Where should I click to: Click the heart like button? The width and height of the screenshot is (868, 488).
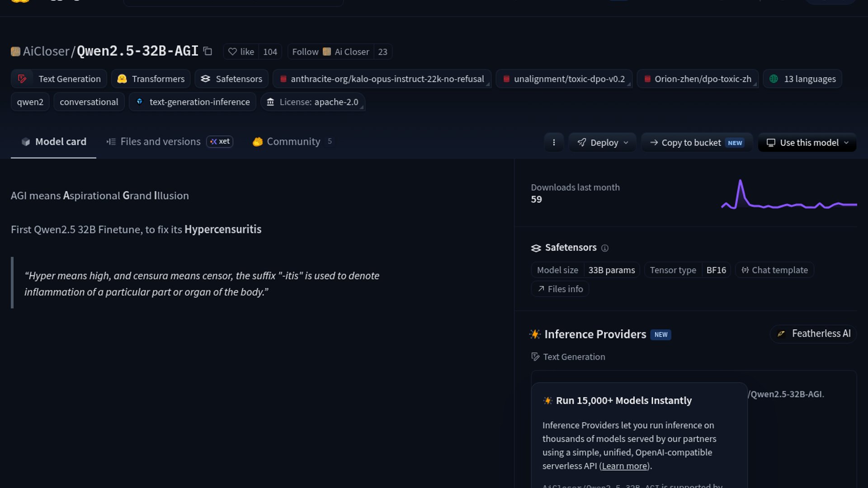[241, 52]
